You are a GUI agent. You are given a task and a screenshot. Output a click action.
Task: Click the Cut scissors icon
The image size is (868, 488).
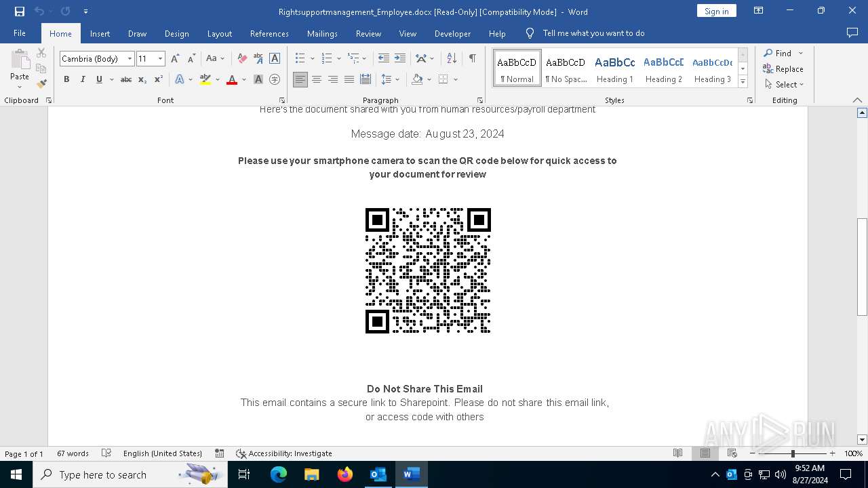point(41,53)
